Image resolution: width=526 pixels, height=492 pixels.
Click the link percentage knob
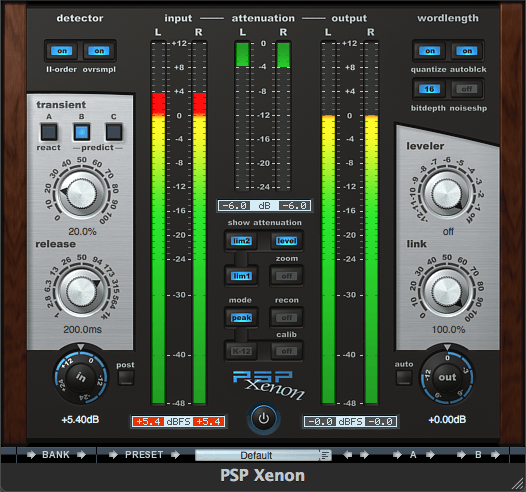[447, 292]
